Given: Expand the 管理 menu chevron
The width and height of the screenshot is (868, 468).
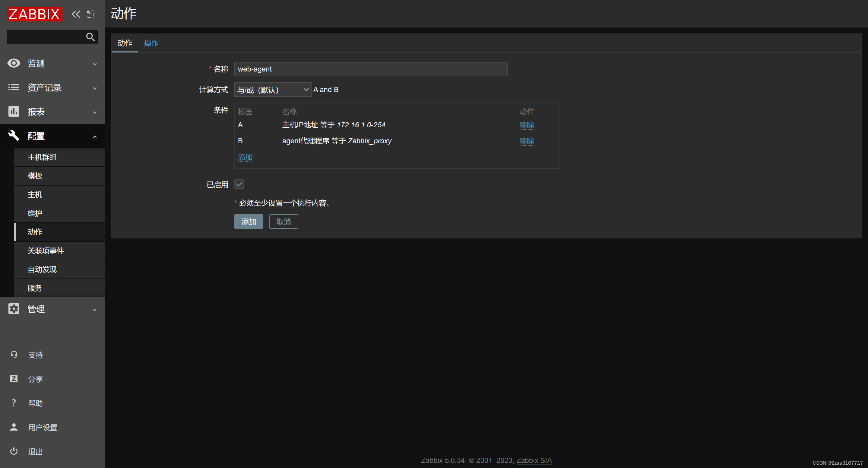Looking at the screenshot, I should [x=95, y=310].
